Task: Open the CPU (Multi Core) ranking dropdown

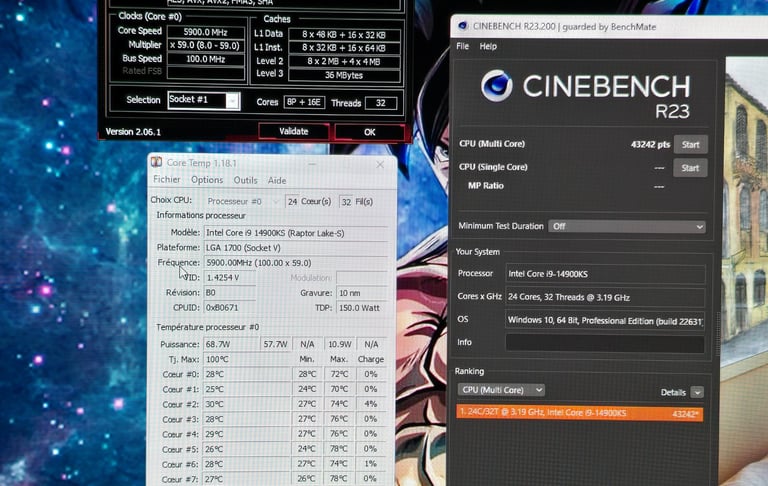Action: 501,390
